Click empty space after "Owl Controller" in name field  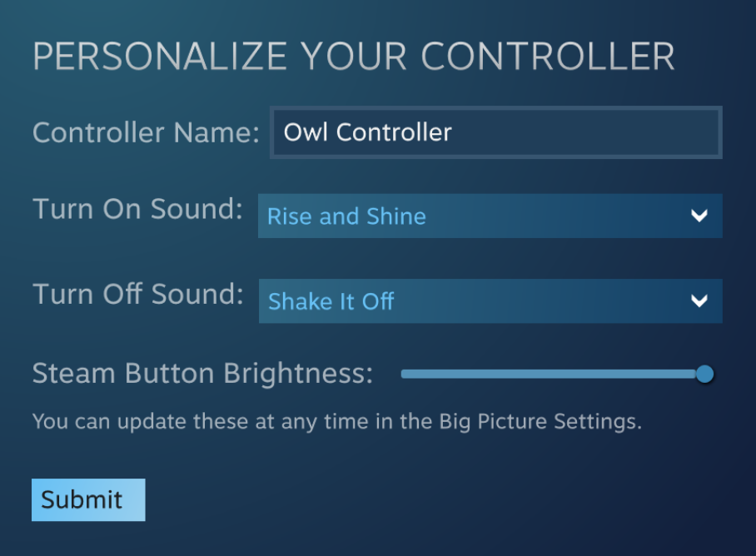point(583,132)
